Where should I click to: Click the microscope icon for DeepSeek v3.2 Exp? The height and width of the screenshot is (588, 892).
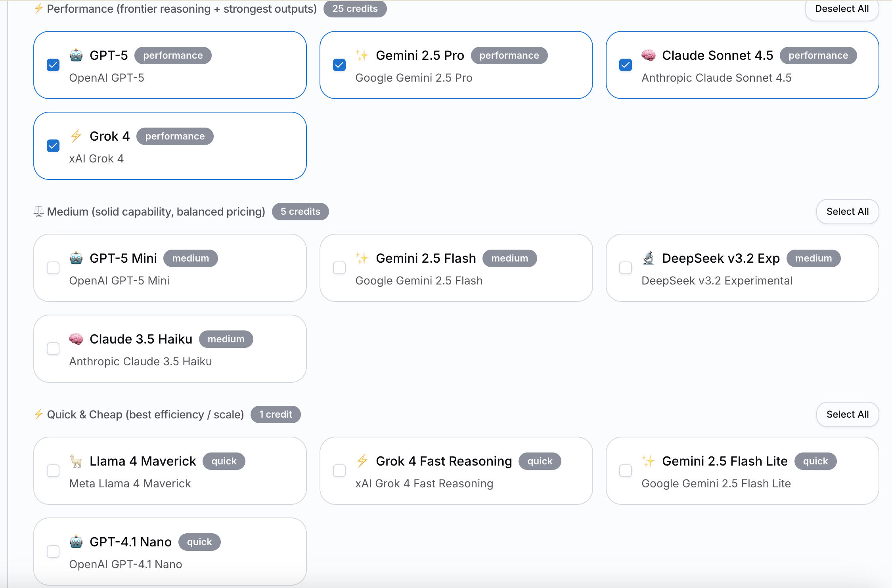tap(648, 258)
